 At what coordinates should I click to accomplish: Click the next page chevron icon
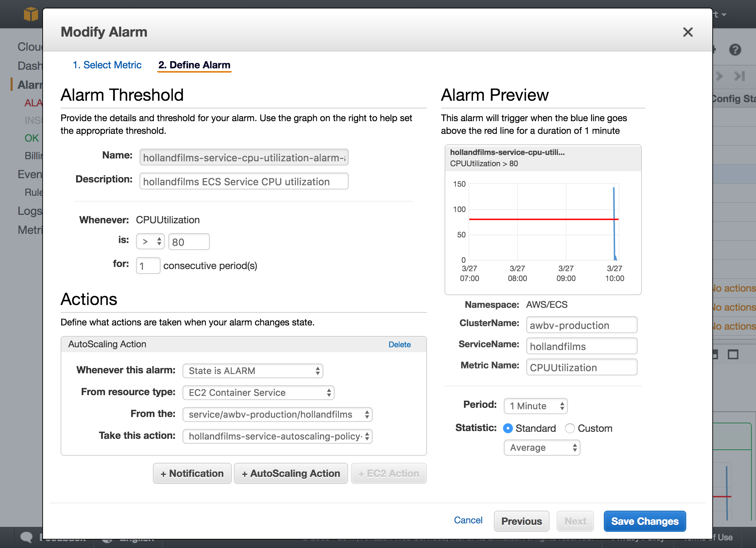[719, 76]
